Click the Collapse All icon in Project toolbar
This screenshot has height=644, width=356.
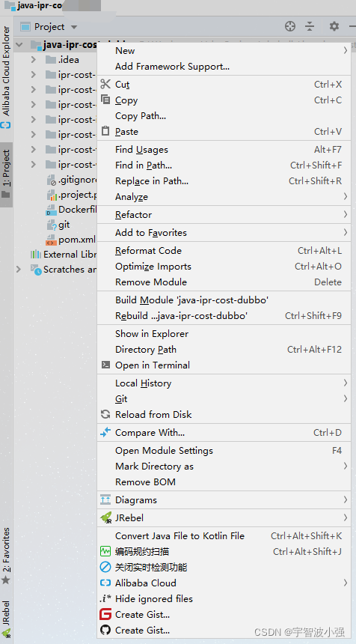(310, 26)
